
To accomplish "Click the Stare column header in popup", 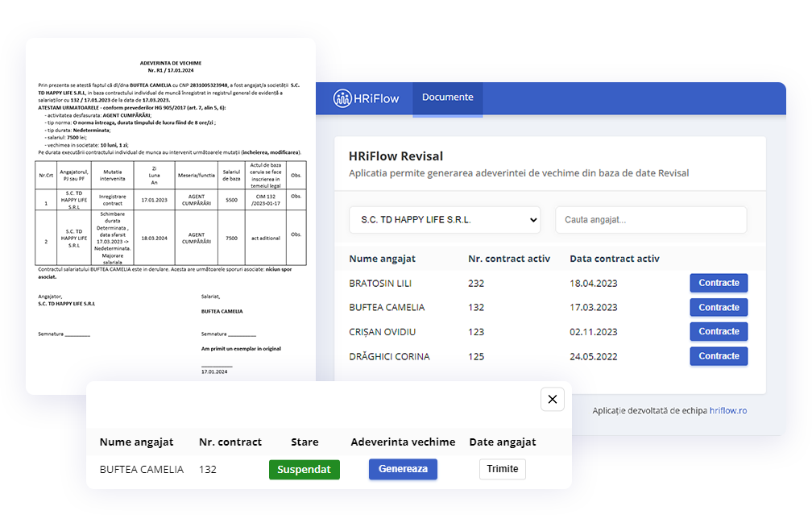I will tap(304, 442).
